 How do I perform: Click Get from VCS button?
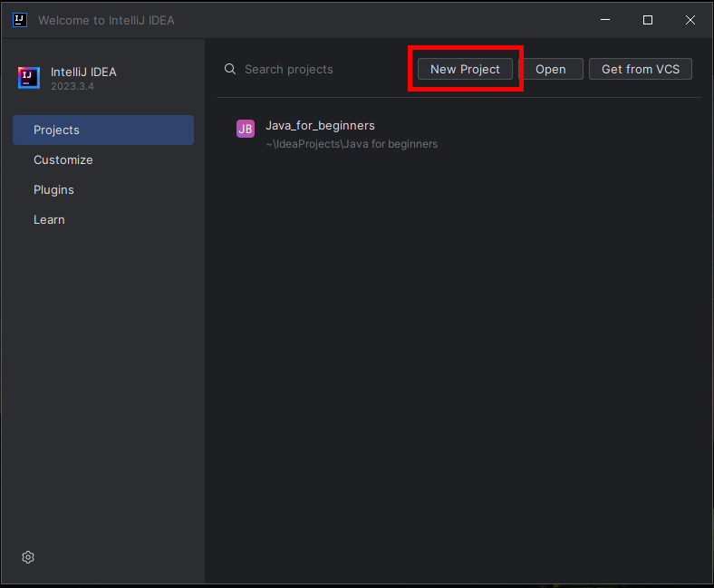click(x=641, y=69)
